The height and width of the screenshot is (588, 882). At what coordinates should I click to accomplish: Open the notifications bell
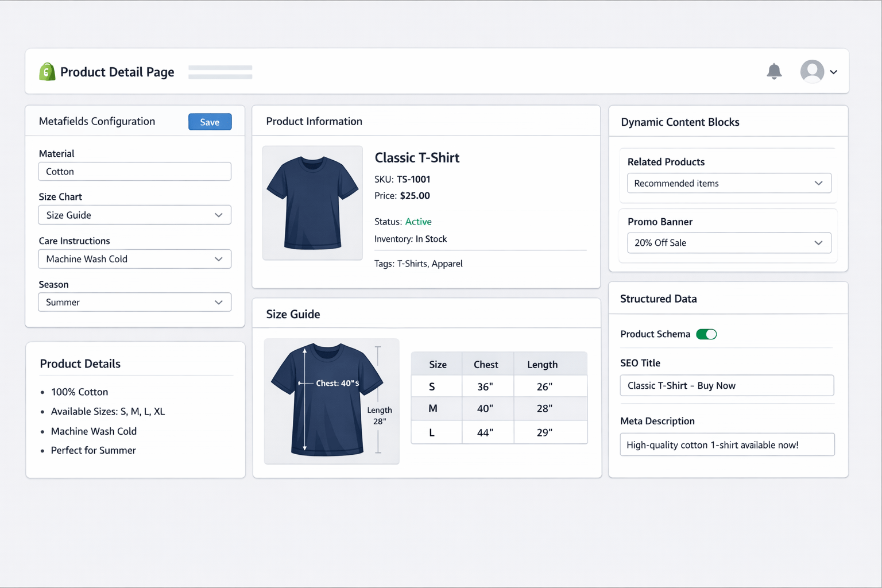click(x=774, y=71)
